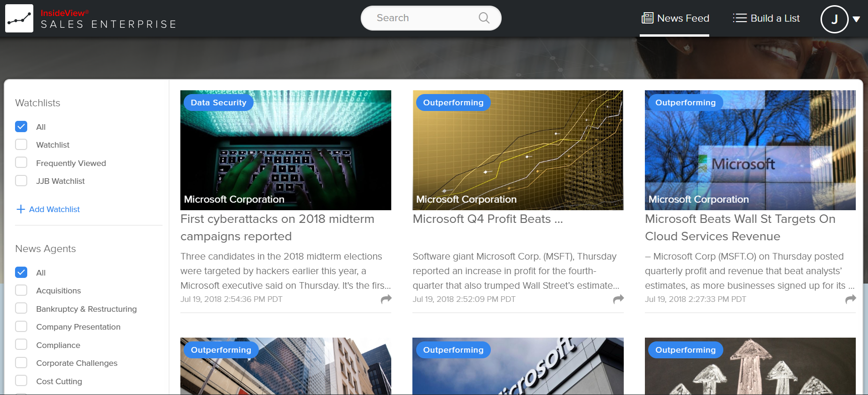Share the Microsoft Q4 Profit Beats article
868x395 pixels.
[618, 299]
